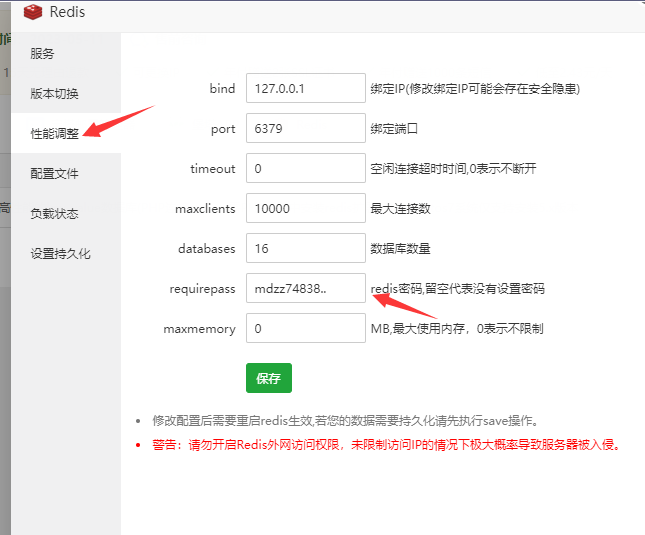Edit the maxclients input field
The height and width of the screenshot is (535, 645).
[306, 208]
